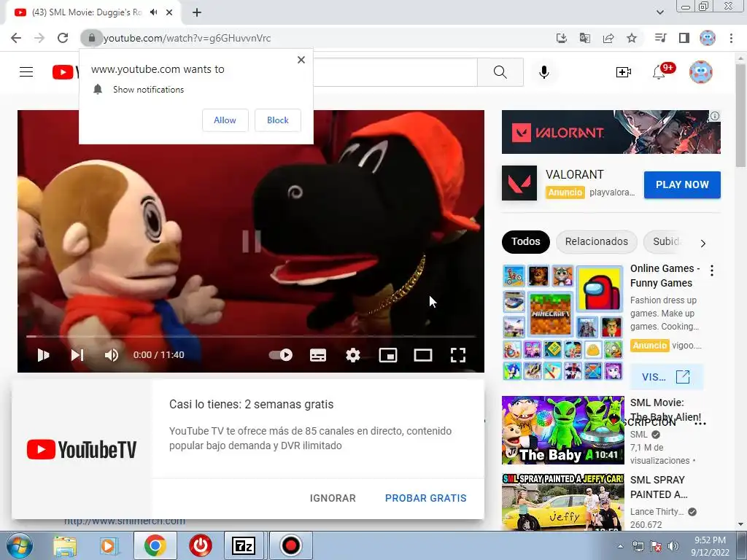
Task: Expand the tab search dropdown arrow
Action: (660, 12)
